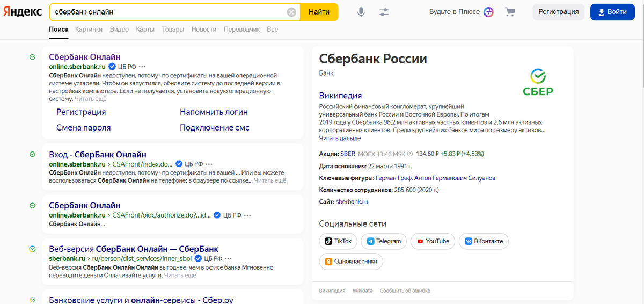Click the Plus subscription badge icon
644x304 pixels.
488,12
